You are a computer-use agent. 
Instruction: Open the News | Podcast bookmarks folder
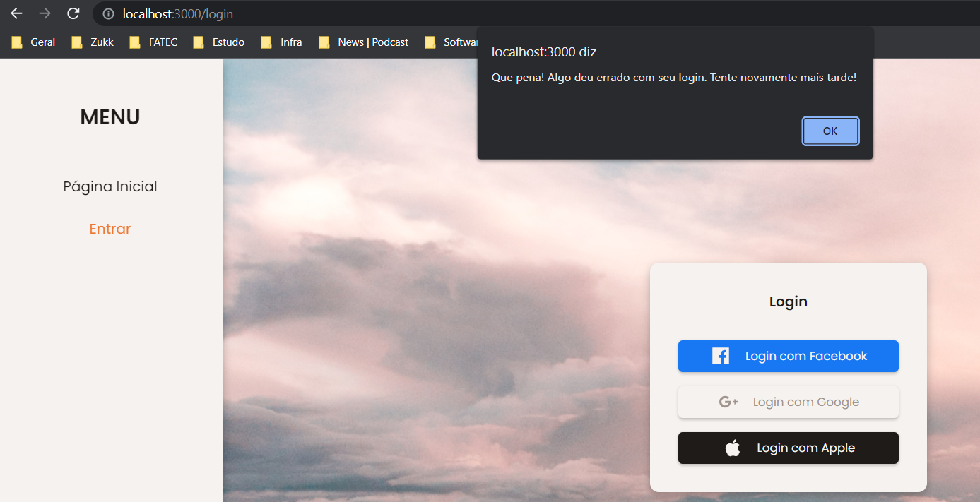pos(363,42)
